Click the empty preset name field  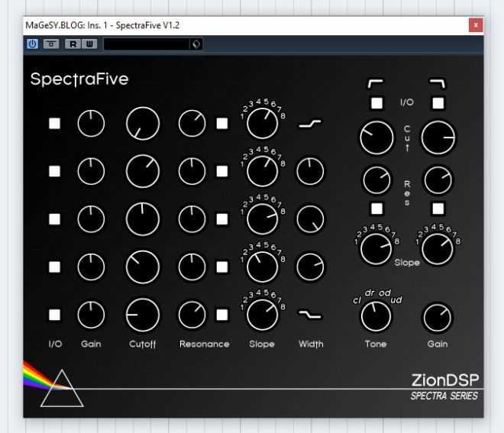147,44
